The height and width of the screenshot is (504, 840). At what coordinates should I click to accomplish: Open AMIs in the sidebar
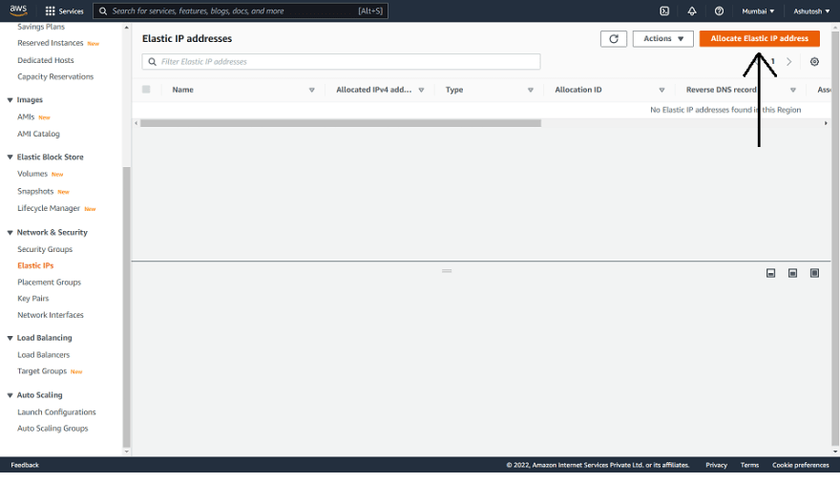tap(26, 116)
